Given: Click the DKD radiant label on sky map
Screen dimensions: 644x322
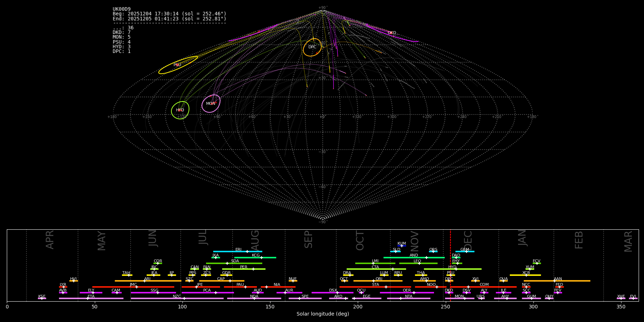Looking at the screenshot, I should (392, 33).
